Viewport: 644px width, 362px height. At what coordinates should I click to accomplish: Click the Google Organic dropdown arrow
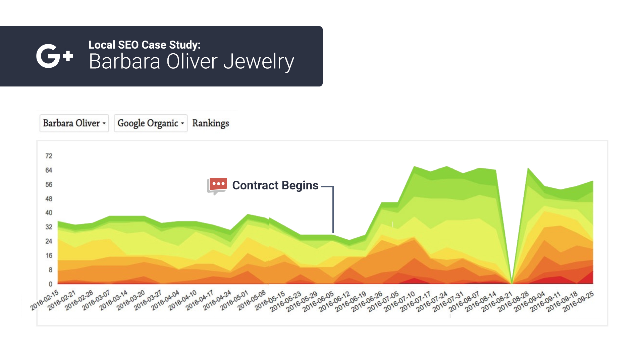point(182,124)
